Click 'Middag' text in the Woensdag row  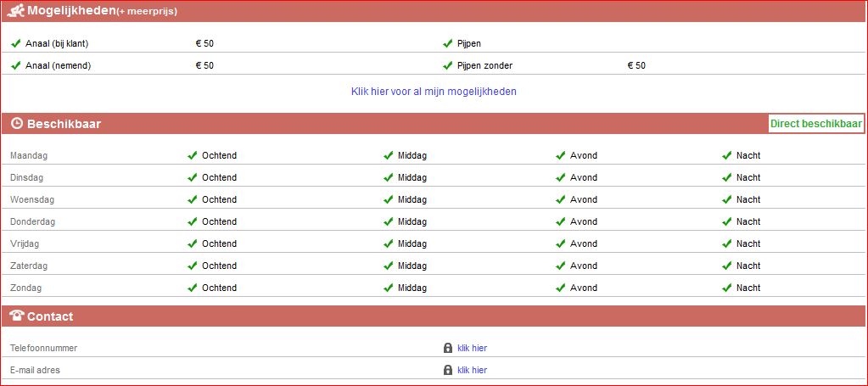click(x=412, y=200)
